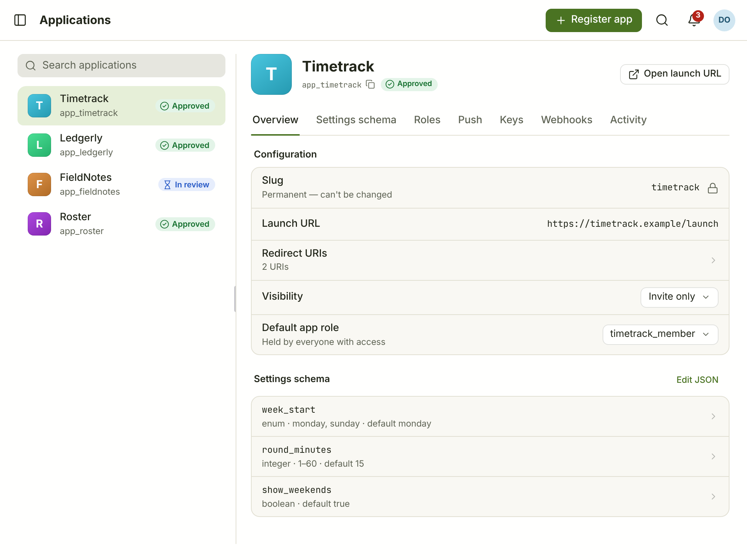Image resolution: width=747 pixels, height=560 pixels.
Task: Click the Ledgerly app name
Action: [81, 138]
